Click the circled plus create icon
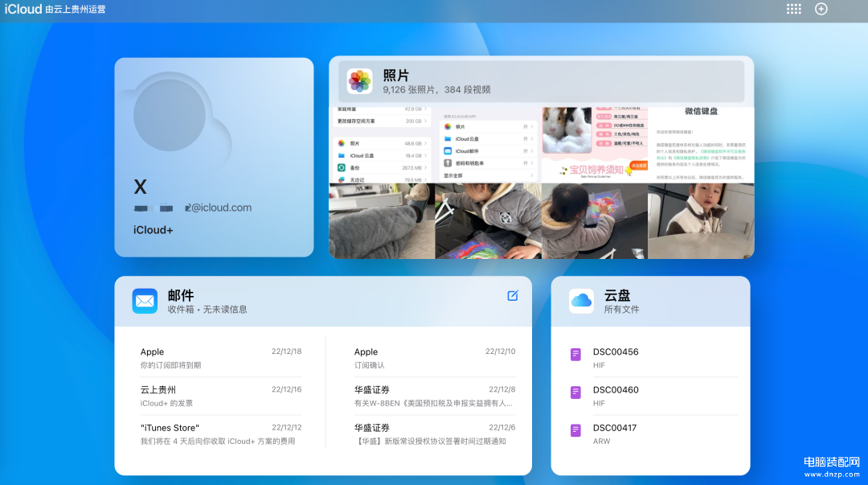Image resolution: width=868 pixels, height=485 pixels. coord(821,9)
